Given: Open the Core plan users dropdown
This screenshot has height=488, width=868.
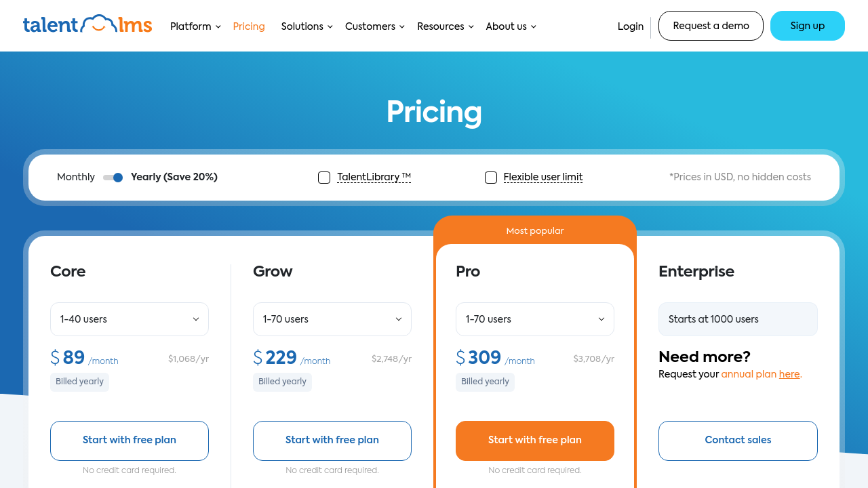Looking at the screenshot, I should point(130,319).
